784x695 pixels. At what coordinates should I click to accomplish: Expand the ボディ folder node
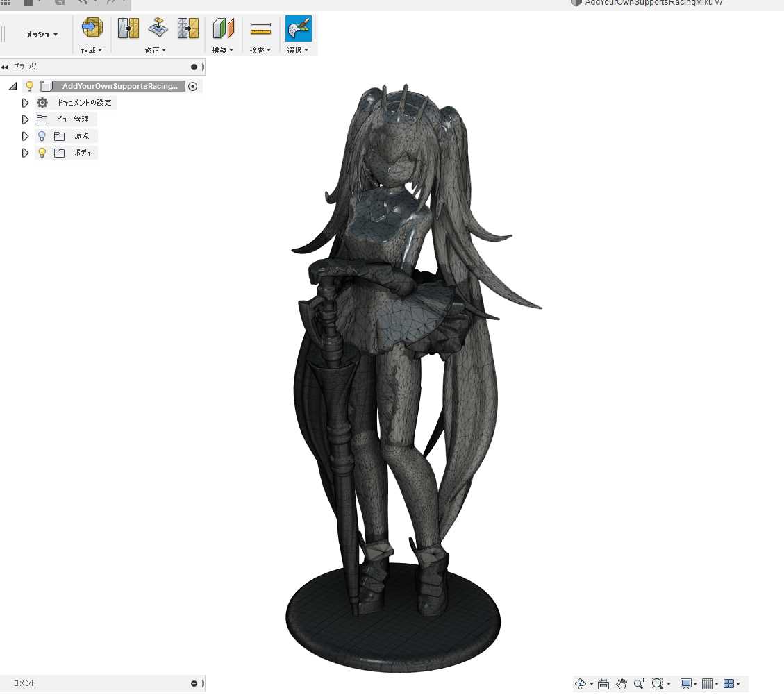pos(25,153)
